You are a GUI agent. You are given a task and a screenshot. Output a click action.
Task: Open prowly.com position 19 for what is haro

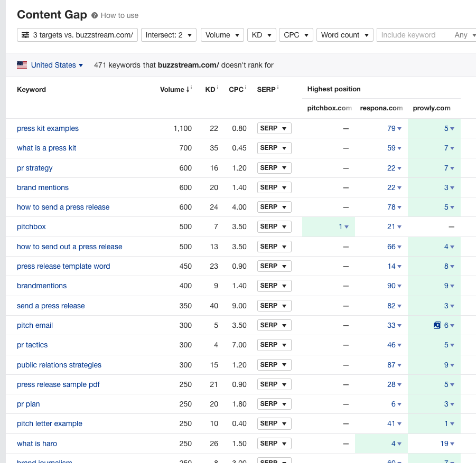447,443
